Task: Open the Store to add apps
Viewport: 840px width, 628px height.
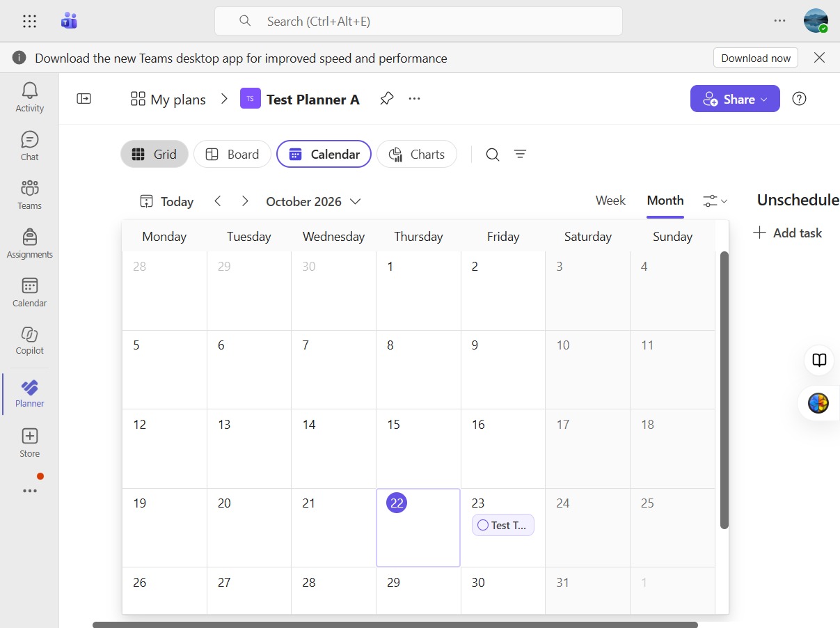Action: click(x=29, y=443)
